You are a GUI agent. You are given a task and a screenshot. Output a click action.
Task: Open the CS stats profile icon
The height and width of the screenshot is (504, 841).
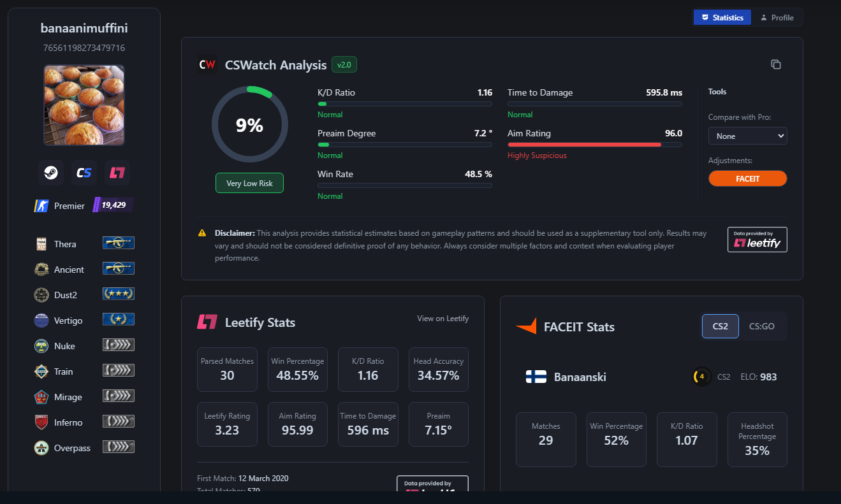click(84, 173)
